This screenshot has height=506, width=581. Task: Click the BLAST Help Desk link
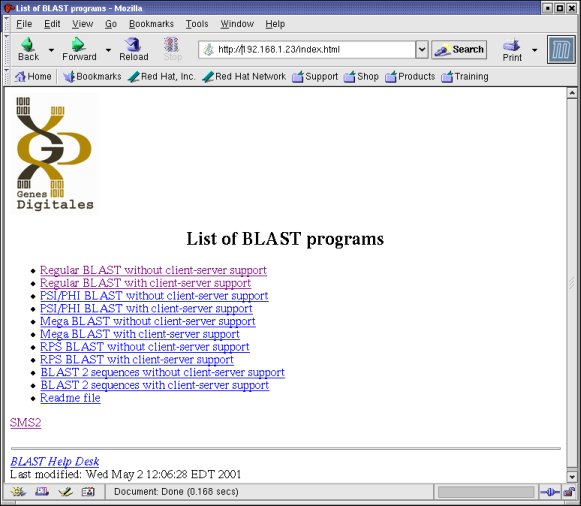tap(55, 462)
